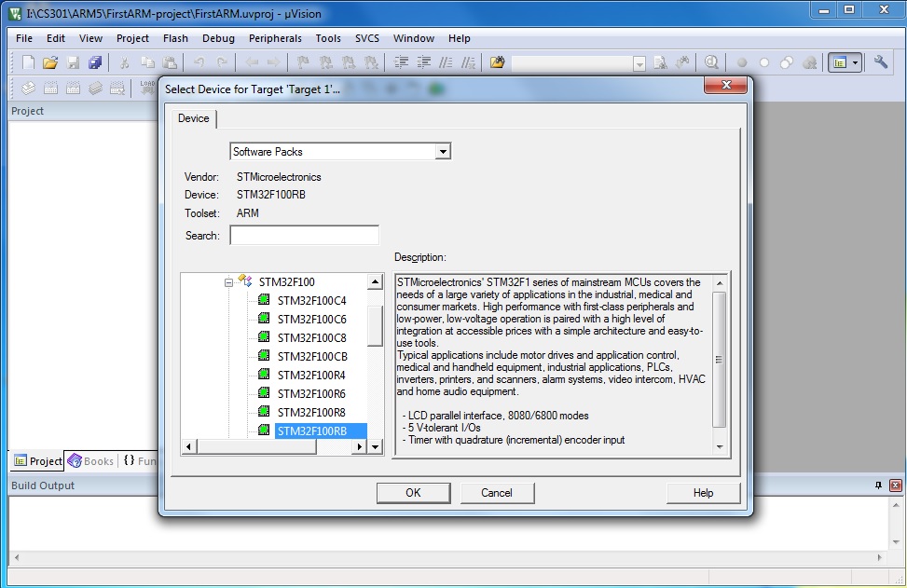This screenshot has width=907, height=588.
Task: Select STM32F100CB in the device tree
Action: click(x=312, y=356)
